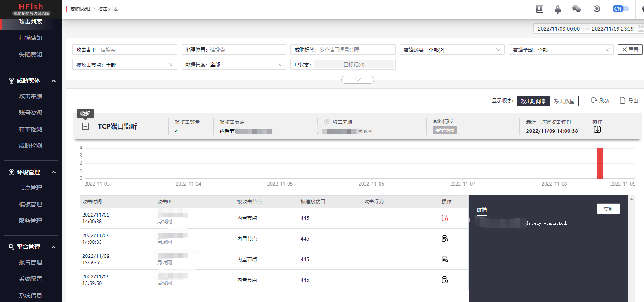Open 威胁检测 in the sidebar
Image resolution: width=644 pixels, height=302 pixels.
[x=31, y=146]
